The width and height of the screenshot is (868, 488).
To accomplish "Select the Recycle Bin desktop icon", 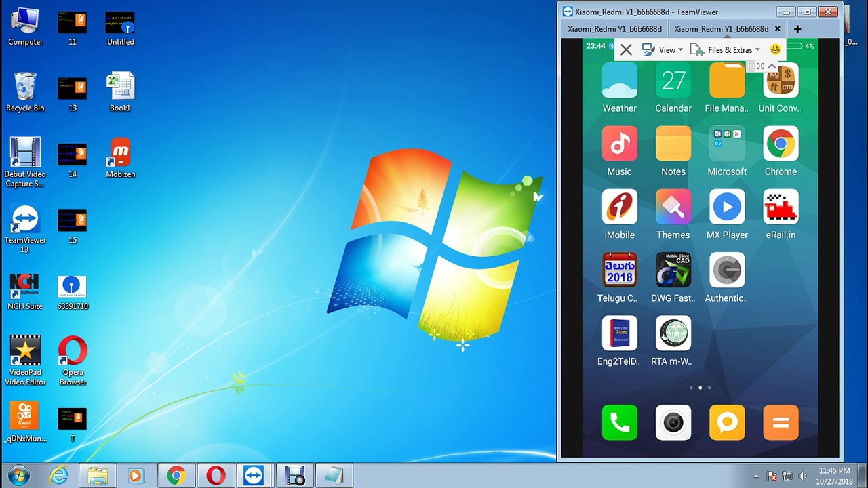I will tap(25, 92).
